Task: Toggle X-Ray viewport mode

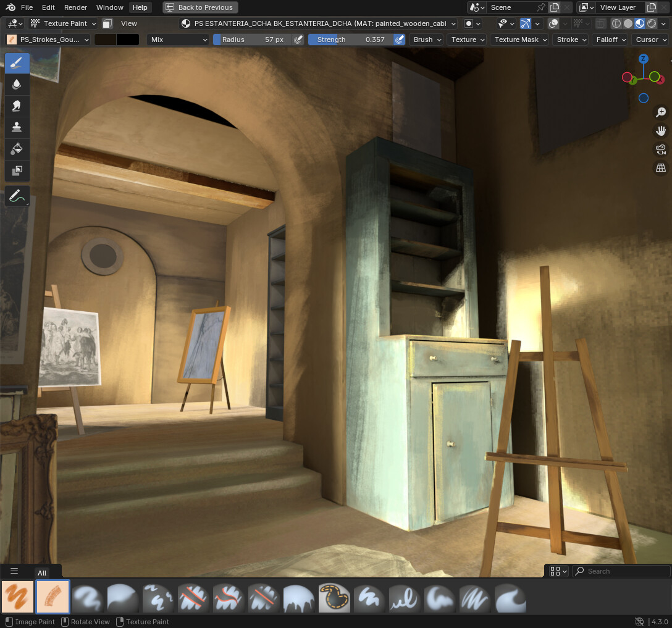Action: pyautogui.click(x=600, y=23)
